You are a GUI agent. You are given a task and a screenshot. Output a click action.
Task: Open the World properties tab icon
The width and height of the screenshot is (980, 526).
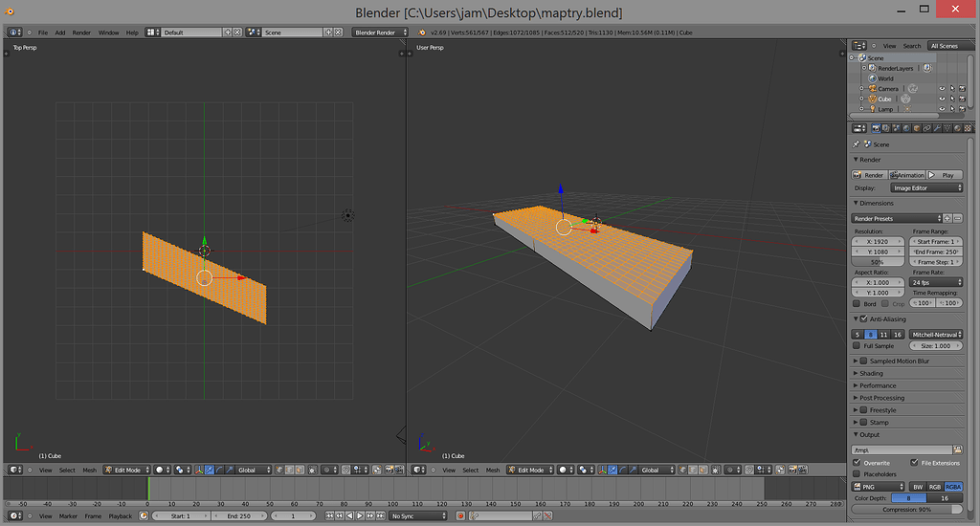(906, 128)
